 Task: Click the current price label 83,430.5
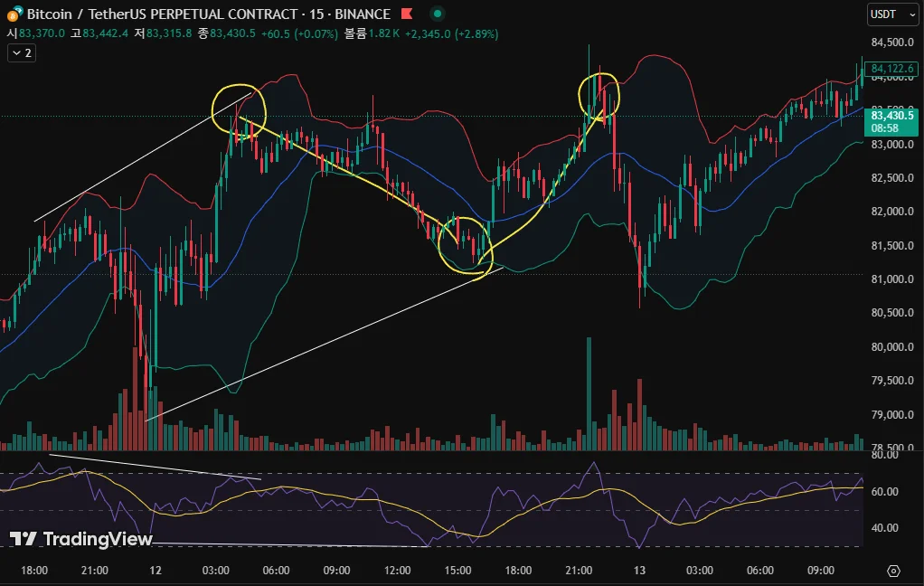click(x=891, y=116)
